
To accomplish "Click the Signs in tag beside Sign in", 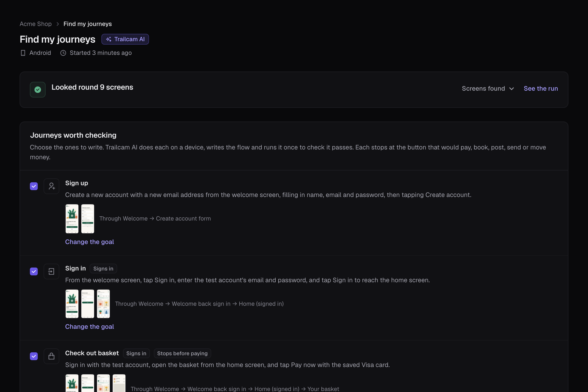I will click(x=103, y=269).
